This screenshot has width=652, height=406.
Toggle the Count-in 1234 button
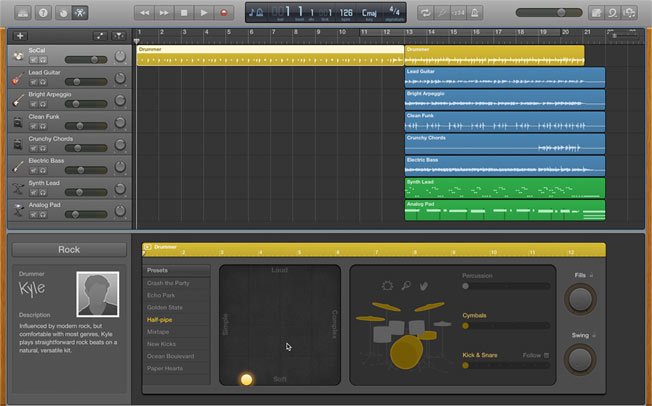click(458, 13)
